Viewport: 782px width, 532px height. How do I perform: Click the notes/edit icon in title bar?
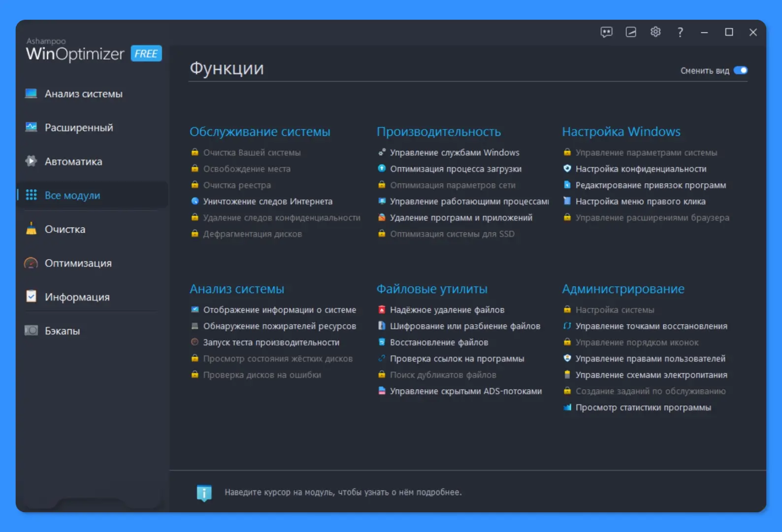pyautogui.click(x=631, y=32)
